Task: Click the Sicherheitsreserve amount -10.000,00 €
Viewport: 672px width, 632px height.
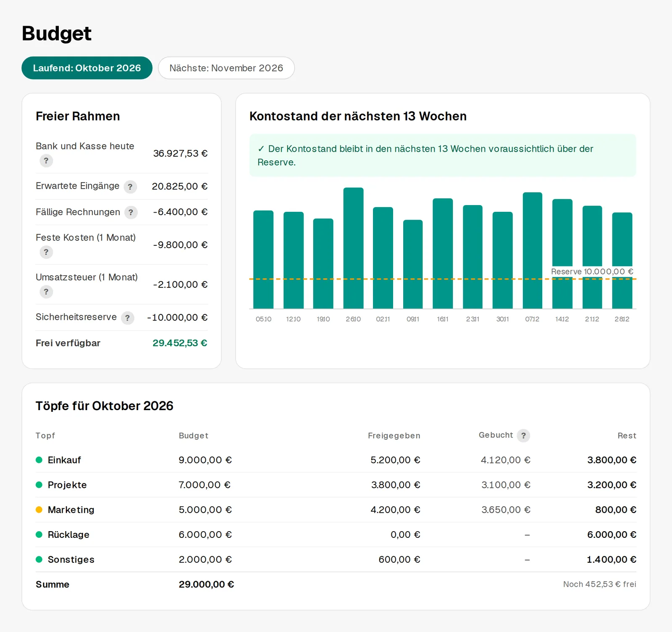Action: coord(177,318)
